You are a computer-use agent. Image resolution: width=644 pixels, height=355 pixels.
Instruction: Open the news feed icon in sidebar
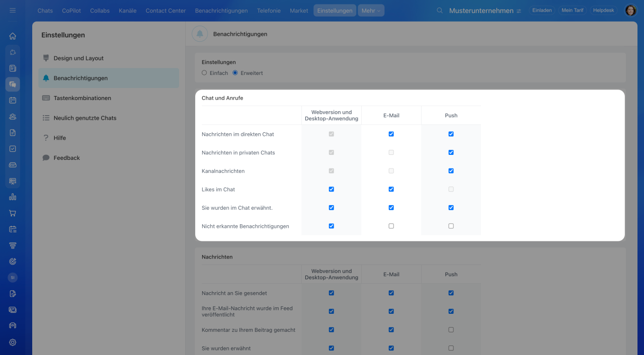coord(13,68)
